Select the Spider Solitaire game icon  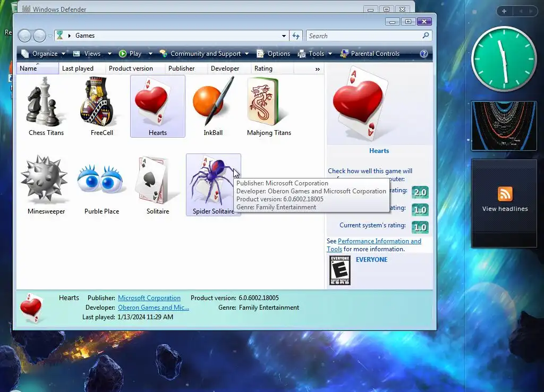pos(212,180)
